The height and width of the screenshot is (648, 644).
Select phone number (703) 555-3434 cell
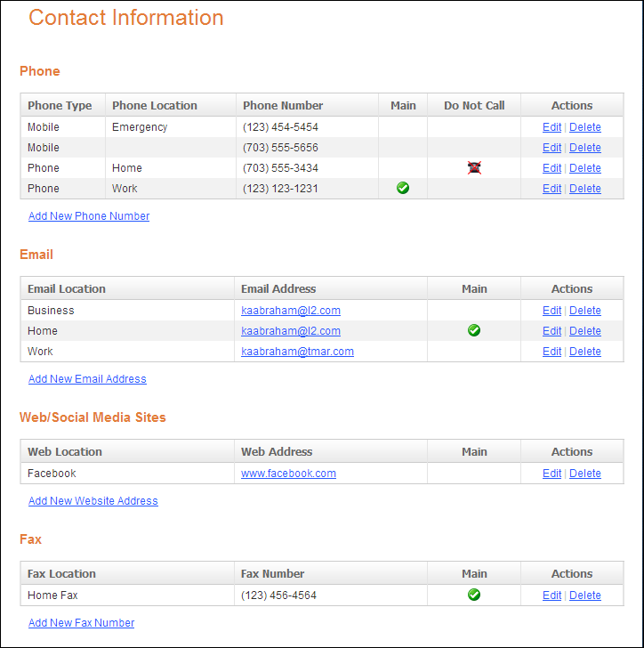tap(307, 167)
